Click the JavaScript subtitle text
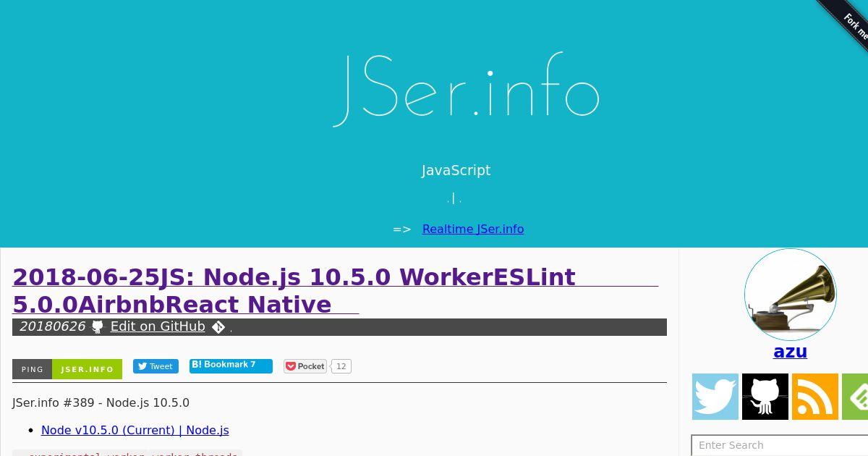This screenshot has width=868, height=456. click(x=456, y=171)
